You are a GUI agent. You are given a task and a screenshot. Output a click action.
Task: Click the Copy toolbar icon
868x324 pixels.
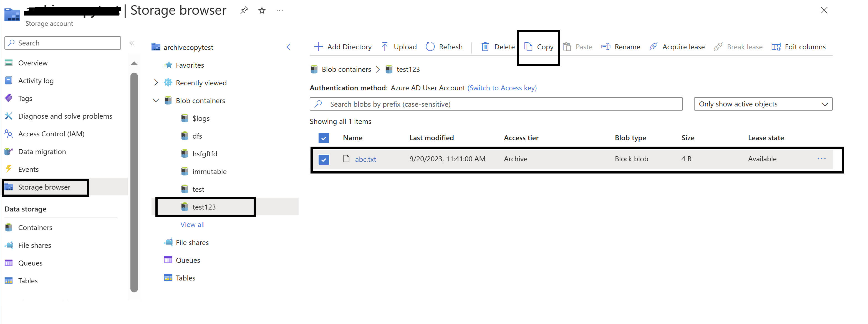point(528,47)
